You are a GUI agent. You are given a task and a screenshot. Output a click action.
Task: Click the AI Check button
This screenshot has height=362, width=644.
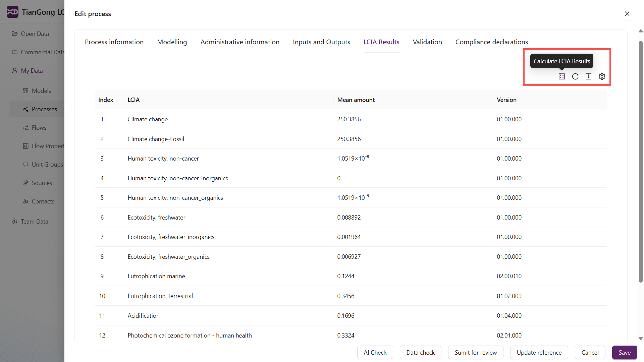click(x=375, y=352)
